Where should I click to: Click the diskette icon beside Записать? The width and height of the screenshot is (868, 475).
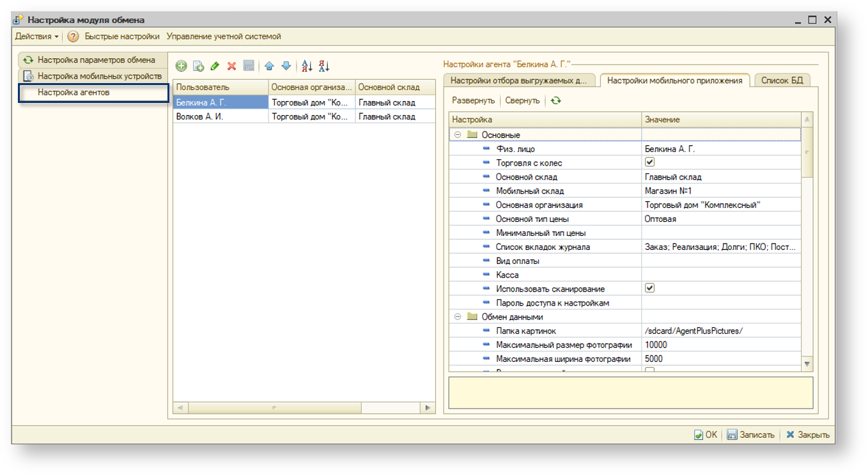732,435
